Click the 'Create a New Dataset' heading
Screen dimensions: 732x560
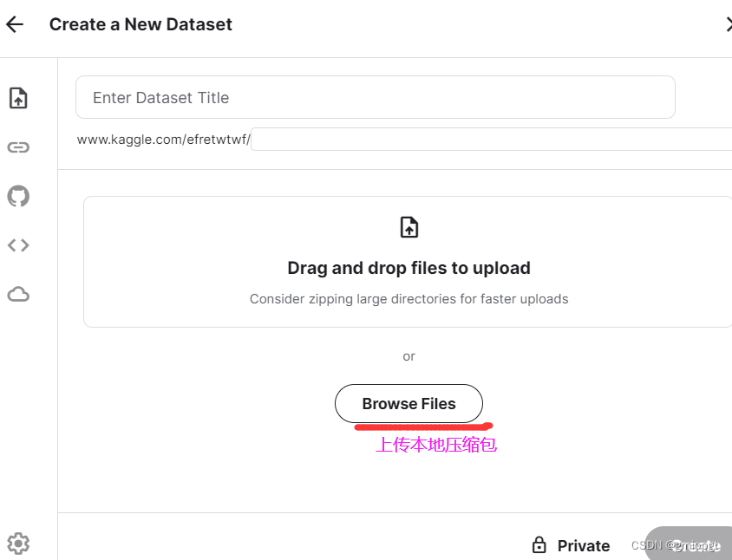coord(141,24)
